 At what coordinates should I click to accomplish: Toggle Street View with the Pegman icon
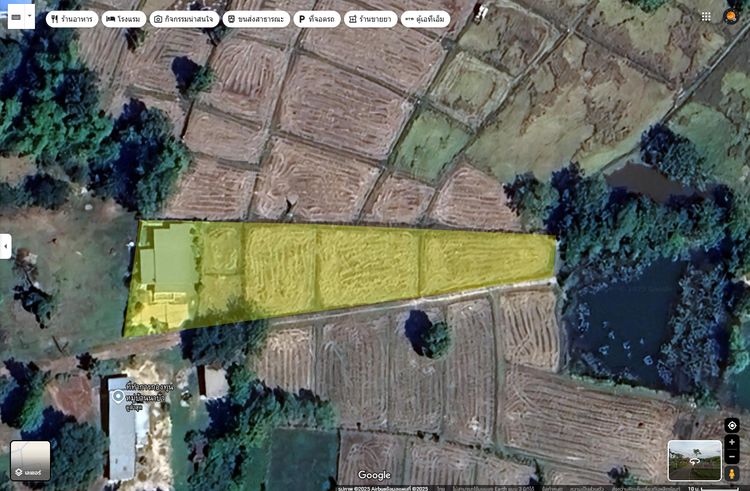732,473
